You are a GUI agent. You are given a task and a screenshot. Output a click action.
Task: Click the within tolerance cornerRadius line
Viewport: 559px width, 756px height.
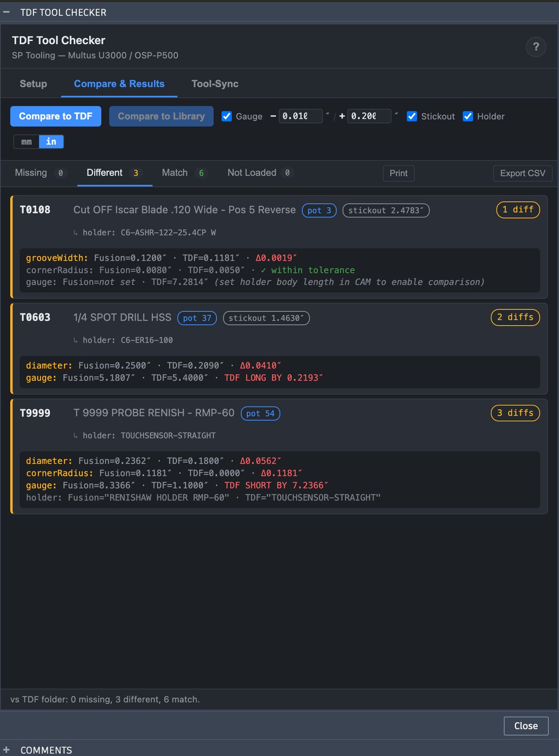click(191, 270)
